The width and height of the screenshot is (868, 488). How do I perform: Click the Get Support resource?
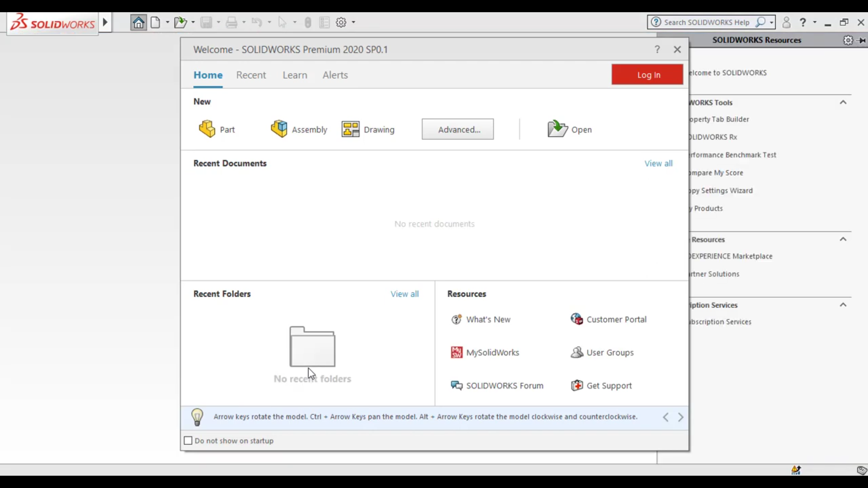609,385
